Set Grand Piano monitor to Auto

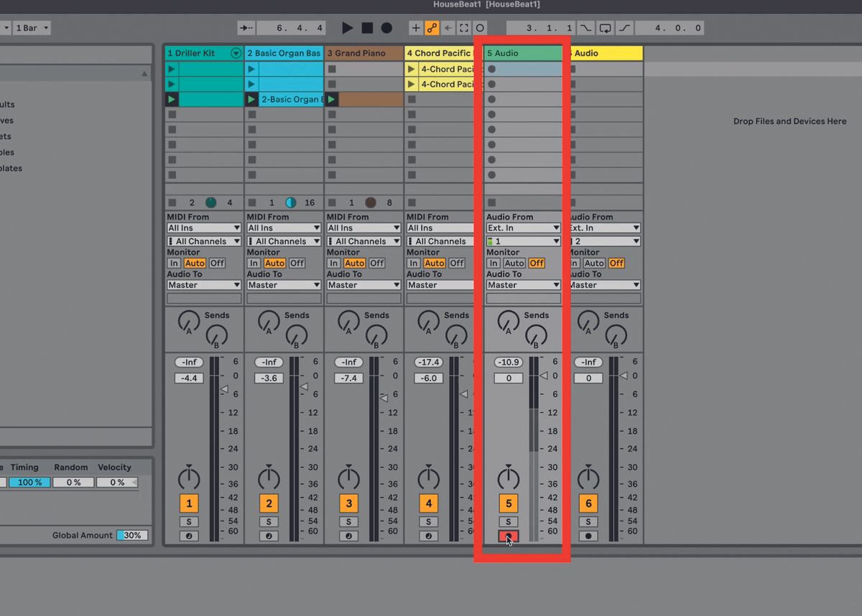pos(355,263)
